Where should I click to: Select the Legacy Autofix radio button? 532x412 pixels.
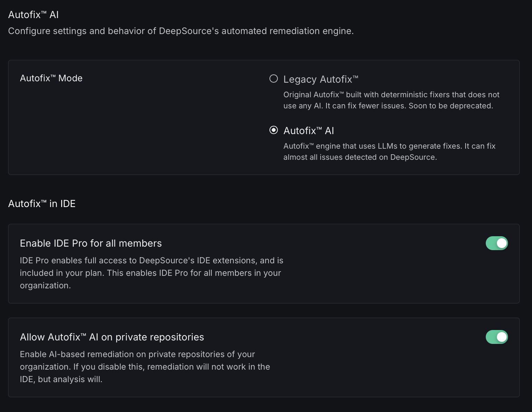tap(274, 79)
